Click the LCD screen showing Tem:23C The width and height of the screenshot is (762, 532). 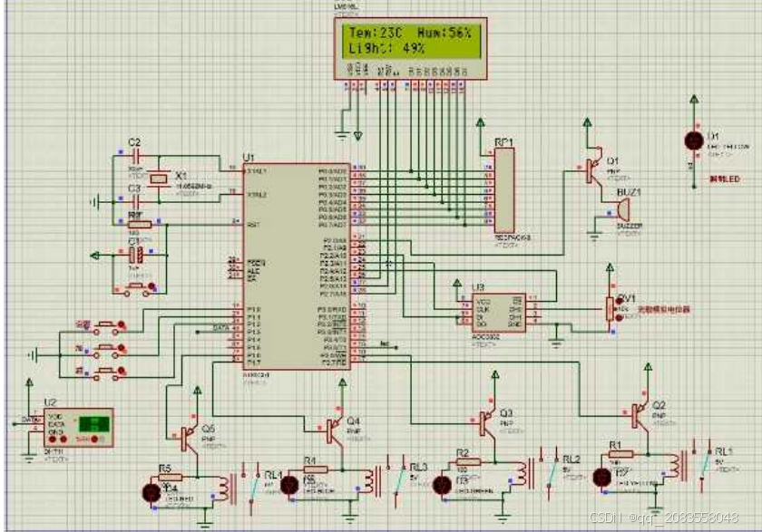click(411, 41)
